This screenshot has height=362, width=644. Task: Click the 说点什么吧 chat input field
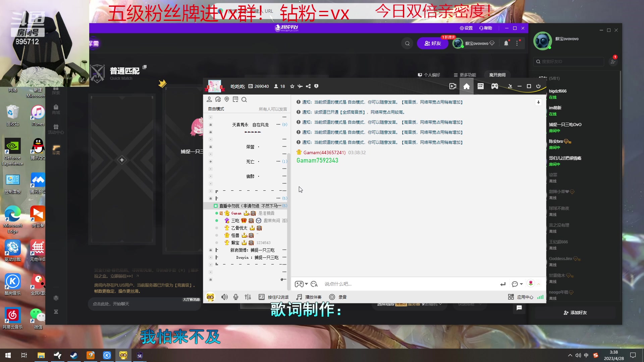point(369,284)
